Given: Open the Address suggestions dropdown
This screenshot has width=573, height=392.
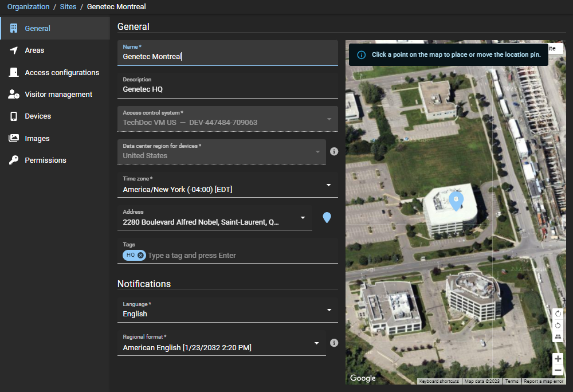Looking at the screenshot, I should pyautogui.click(x=303, y=218).
